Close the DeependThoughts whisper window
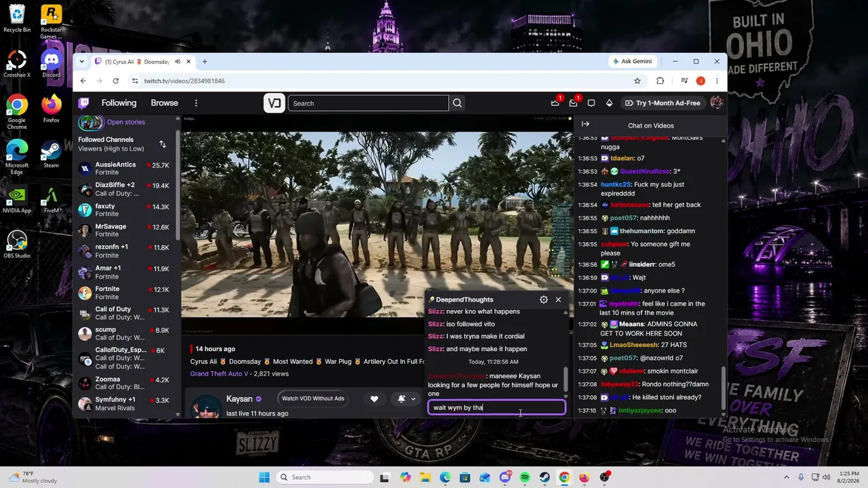The width and height of the screenshot is (868, 488). [558, 300]
